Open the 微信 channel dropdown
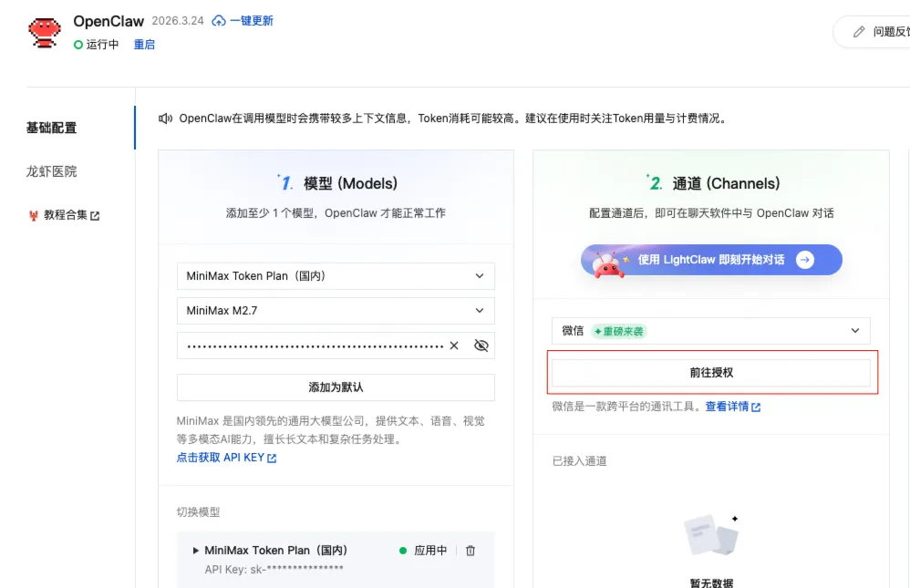This screenshot has height=588, width=910. coord(711,331)
